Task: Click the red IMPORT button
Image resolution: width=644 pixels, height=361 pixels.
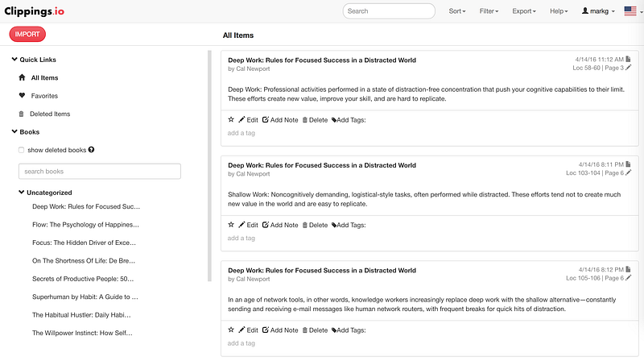Action: click(x=27, y=34)
